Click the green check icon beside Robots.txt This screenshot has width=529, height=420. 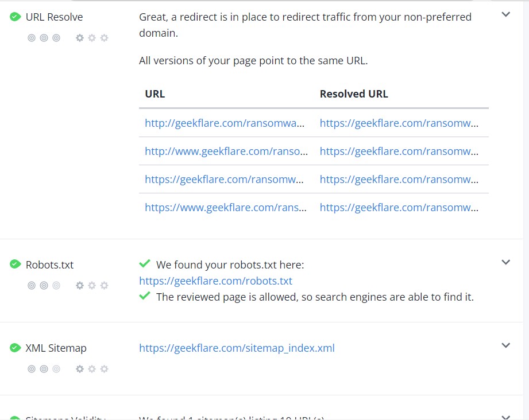point(16,265)
